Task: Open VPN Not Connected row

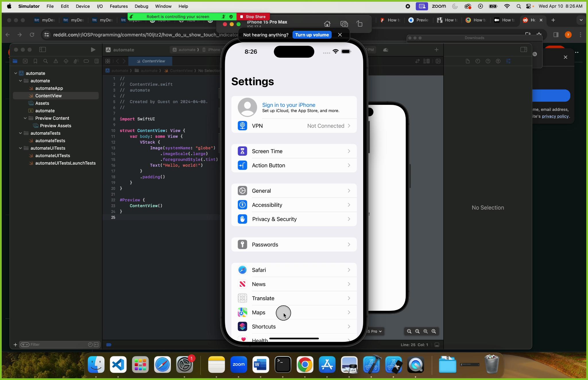Action: [294, 126]
